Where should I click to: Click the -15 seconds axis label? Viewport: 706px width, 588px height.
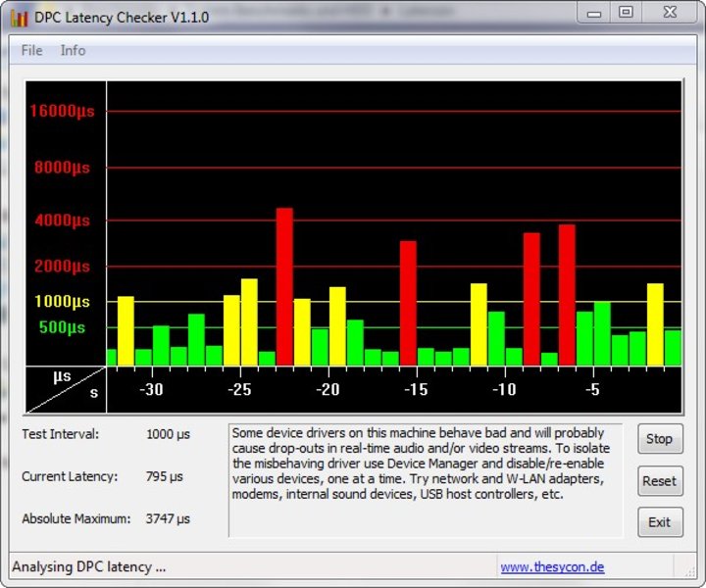[416, 389]
